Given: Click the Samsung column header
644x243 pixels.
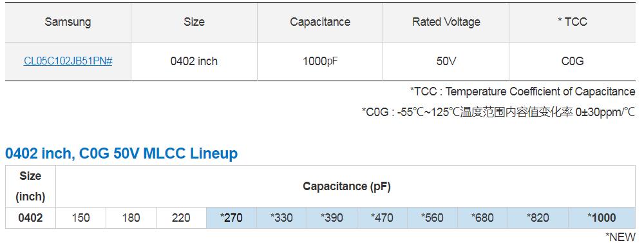Looking at the screenshot, I should pos(68,22).
